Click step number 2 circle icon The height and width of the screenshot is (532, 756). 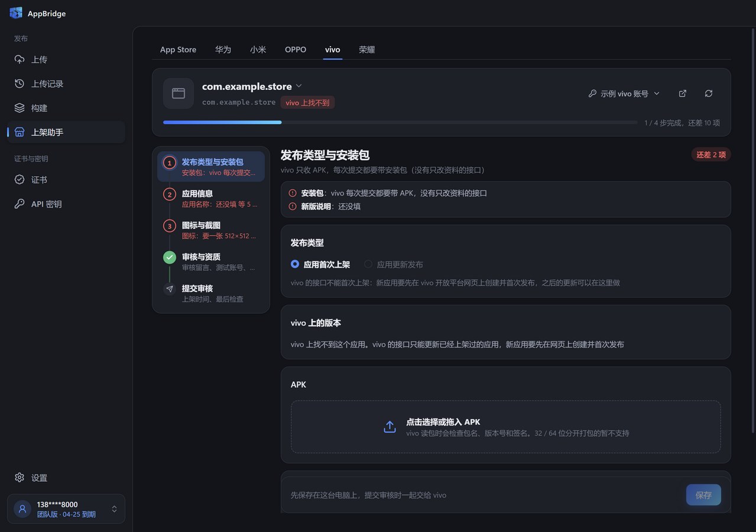coord(170,194)
